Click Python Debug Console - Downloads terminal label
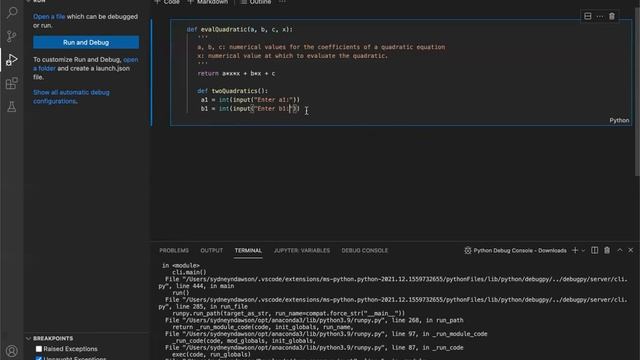The width and height of the screenshot is (640, 360). coord(520,251)
